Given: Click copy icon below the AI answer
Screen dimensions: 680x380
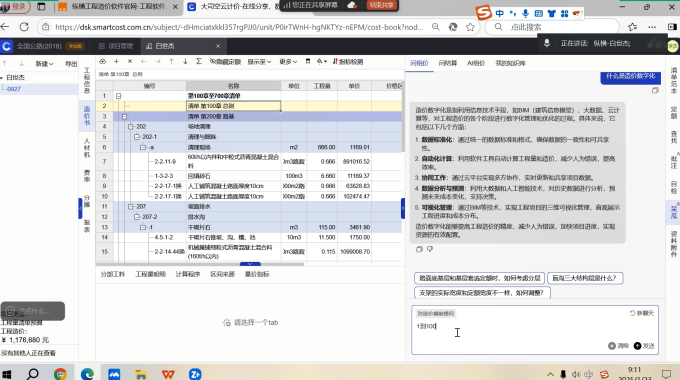Looking at the screenshot, I should coord(419,249).
